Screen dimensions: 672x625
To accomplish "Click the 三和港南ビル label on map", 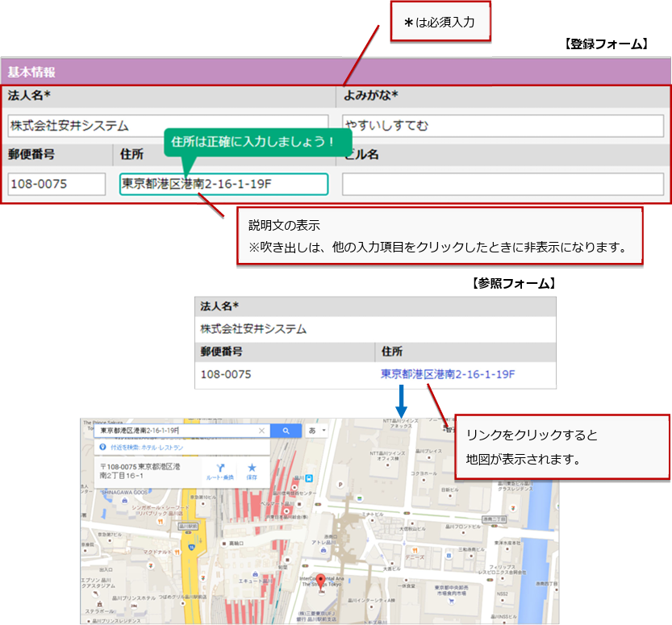I will tap(471, 549).
